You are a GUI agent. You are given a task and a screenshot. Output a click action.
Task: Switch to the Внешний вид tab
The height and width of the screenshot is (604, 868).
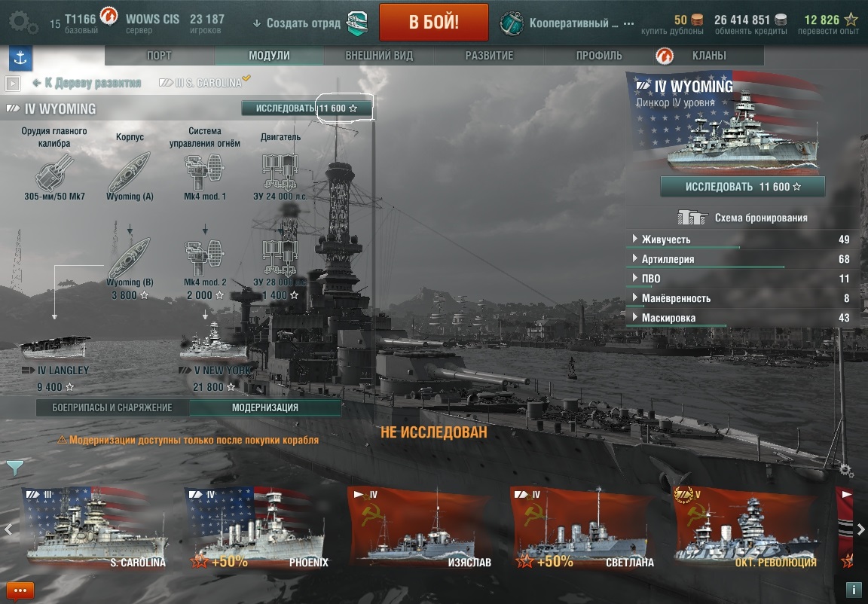(x=379, y=55)
